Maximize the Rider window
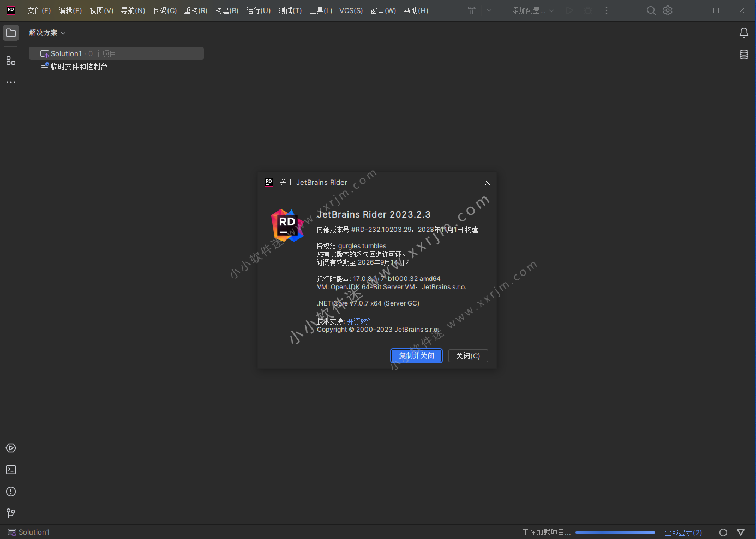The width and height of the screenshot is (756, 539). click(x=716, y=10)
